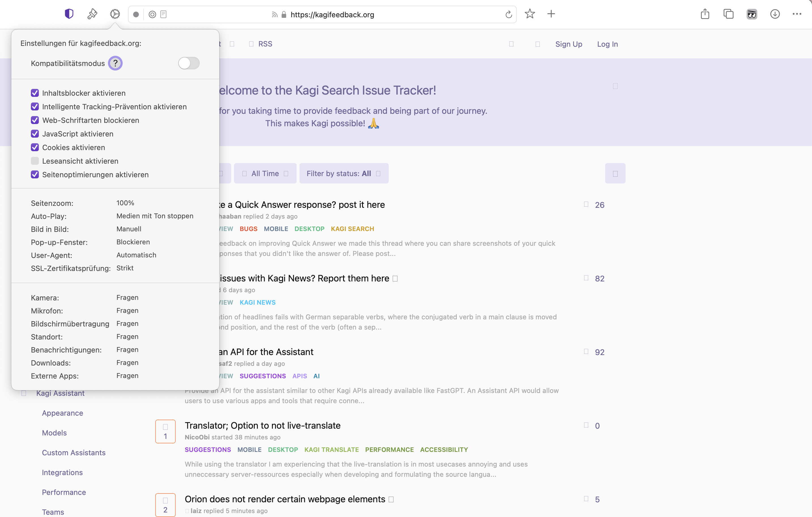The width and height of the screenshot is (812, 517).
Task: Select Performance in the sidebar
Action: [64, 492]
